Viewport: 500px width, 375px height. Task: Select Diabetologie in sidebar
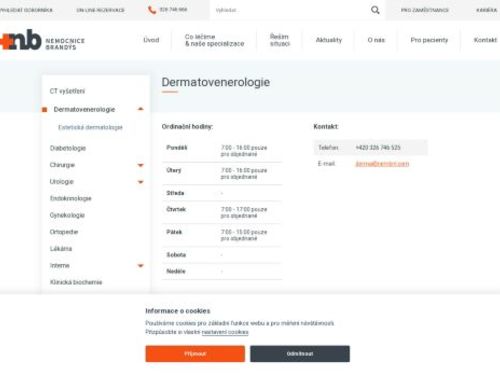pyautogui.click(x=68, y=148)
